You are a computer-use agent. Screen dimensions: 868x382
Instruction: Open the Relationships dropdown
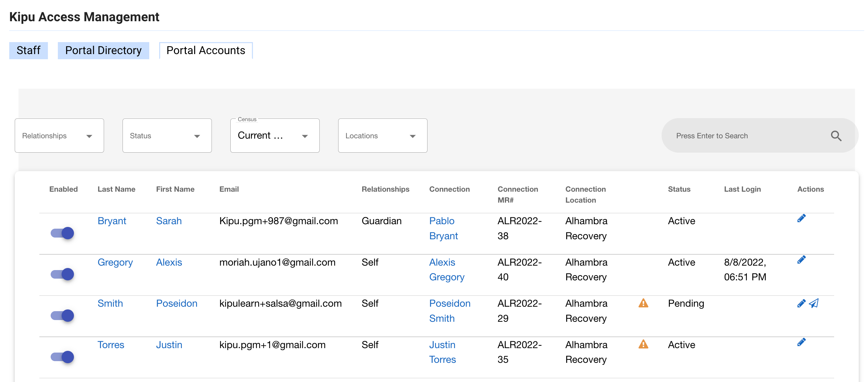point(59,135)
